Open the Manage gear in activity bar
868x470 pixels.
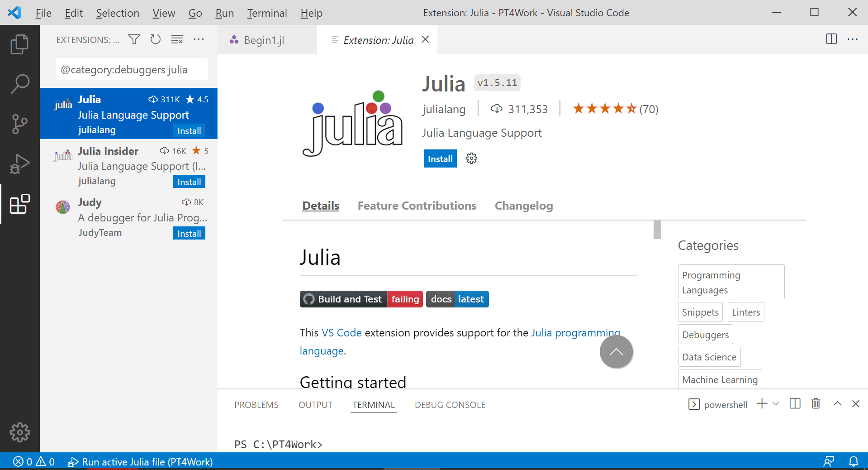click(19, 432)
